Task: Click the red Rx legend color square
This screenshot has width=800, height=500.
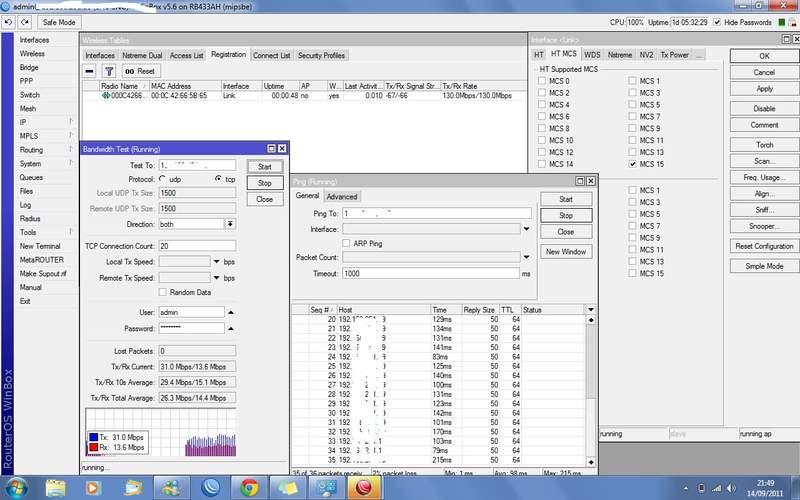Action: 93,447
